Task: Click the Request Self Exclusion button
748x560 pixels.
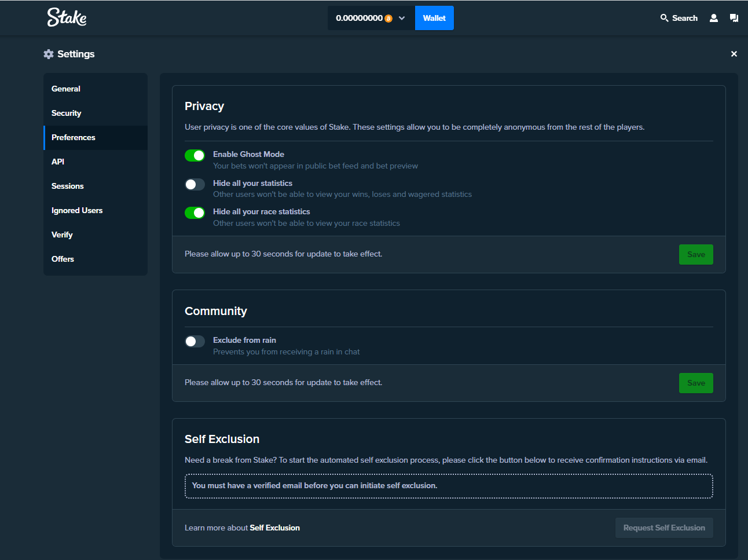Action: tap(663, 528)
